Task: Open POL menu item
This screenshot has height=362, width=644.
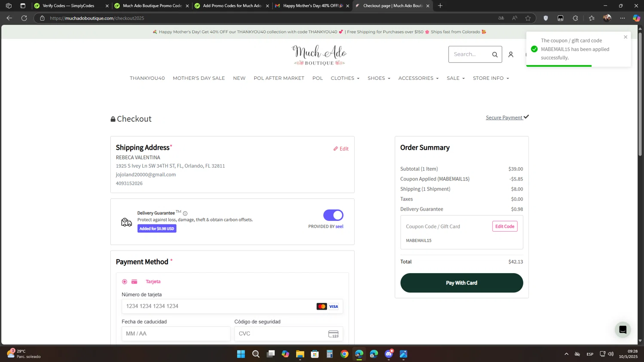Action: pos(317,78)
